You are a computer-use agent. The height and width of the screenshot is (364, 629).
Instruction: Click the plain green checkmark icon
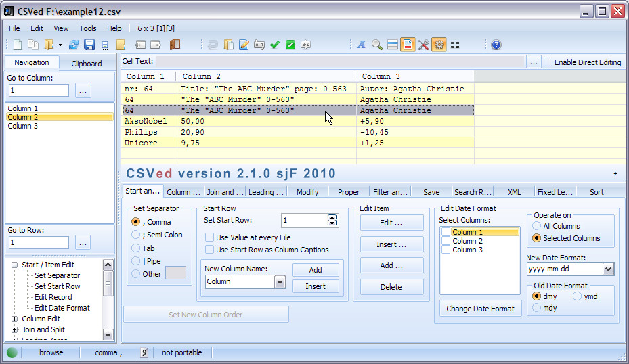275,45
